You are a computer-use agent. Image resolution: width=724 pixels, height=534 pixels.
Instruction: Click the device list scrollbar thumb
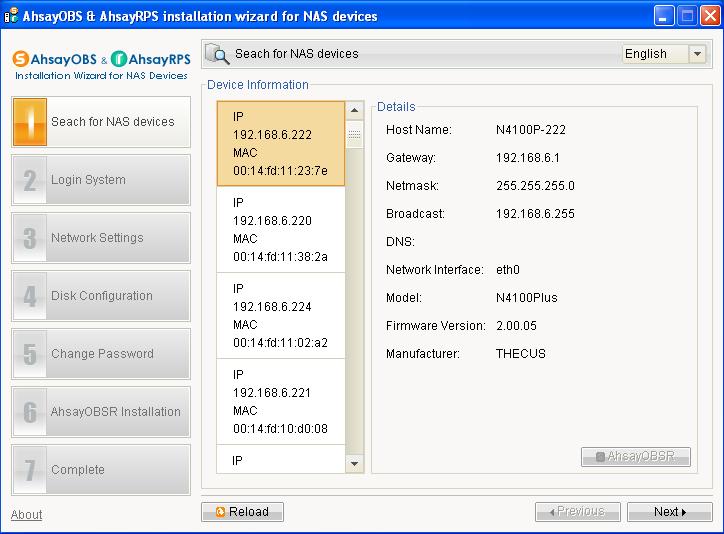354,134
